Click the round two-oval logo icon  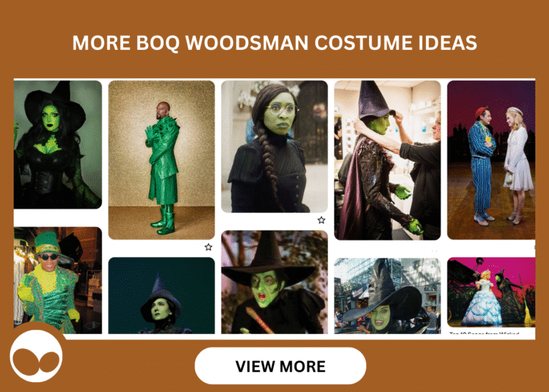pyautogui.click(x=36, y=356)
